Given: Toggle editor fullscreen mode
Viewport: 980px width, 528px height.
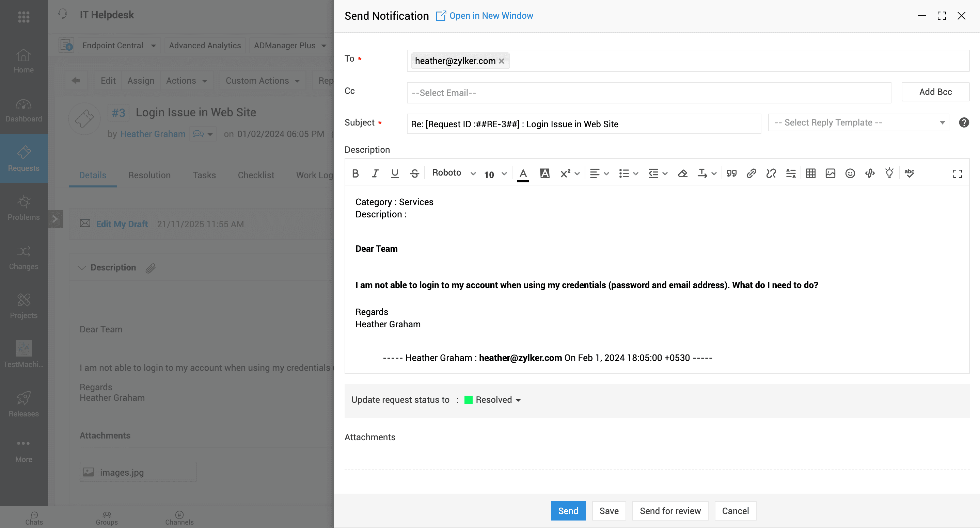Looking at the screenshot, I should (957, 174).
